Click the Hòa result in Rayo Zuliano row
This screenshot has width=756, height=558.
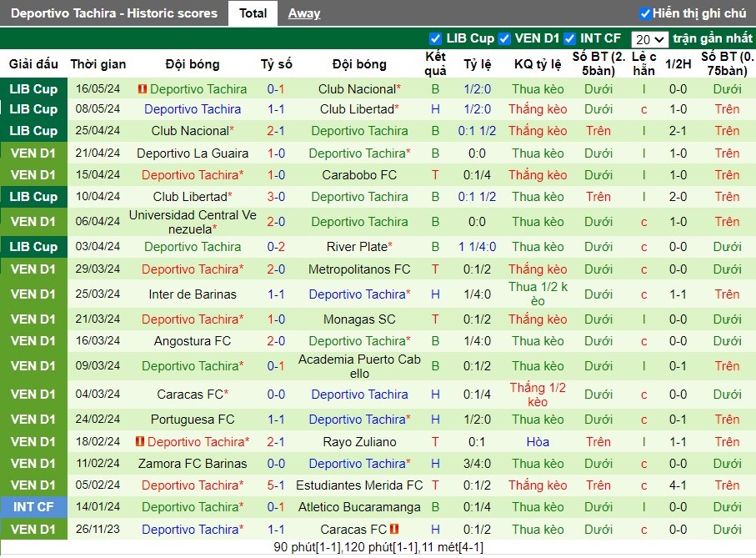(x=538, y=442)
